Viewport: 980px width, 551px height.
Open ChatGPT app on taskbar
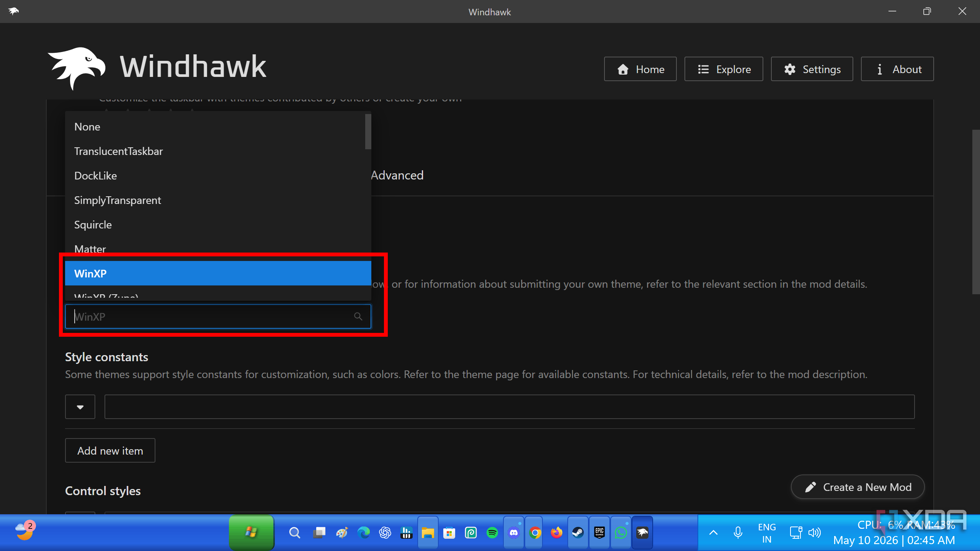[385, 533]
